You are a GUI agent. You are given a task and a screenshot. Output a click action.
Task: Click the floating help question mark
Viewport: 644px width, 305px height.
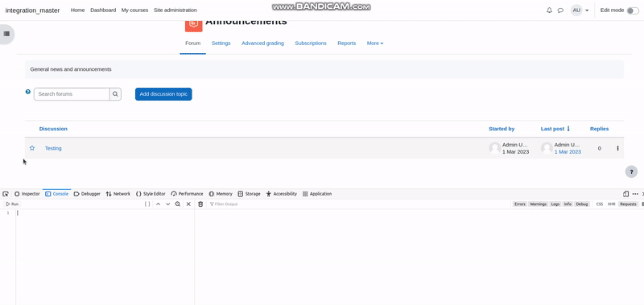631,171
